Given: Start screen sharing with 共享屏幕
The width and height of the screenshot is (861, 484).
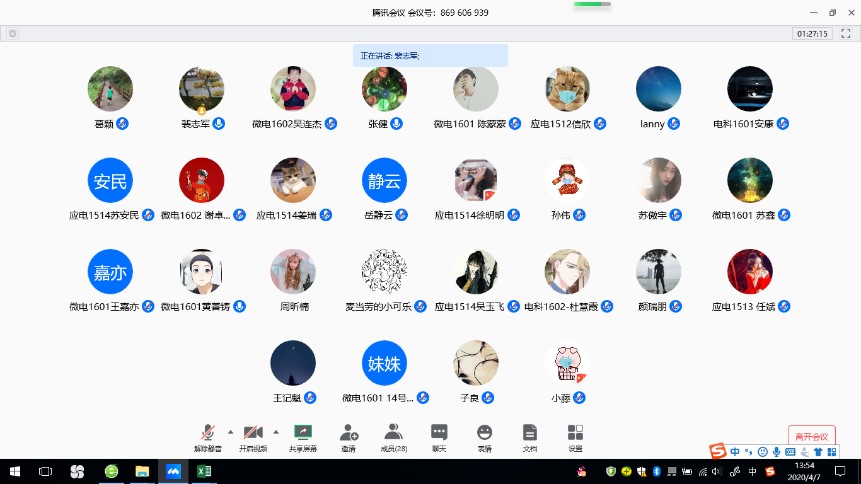Looking at the screenshot, I should [x=302, y=436].
